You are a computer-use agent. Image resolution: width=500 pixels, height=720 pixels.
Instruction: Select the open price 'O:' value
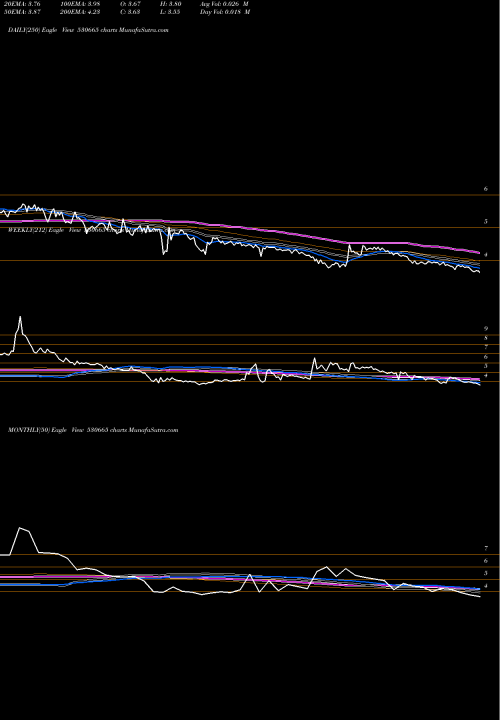point(130,4)
